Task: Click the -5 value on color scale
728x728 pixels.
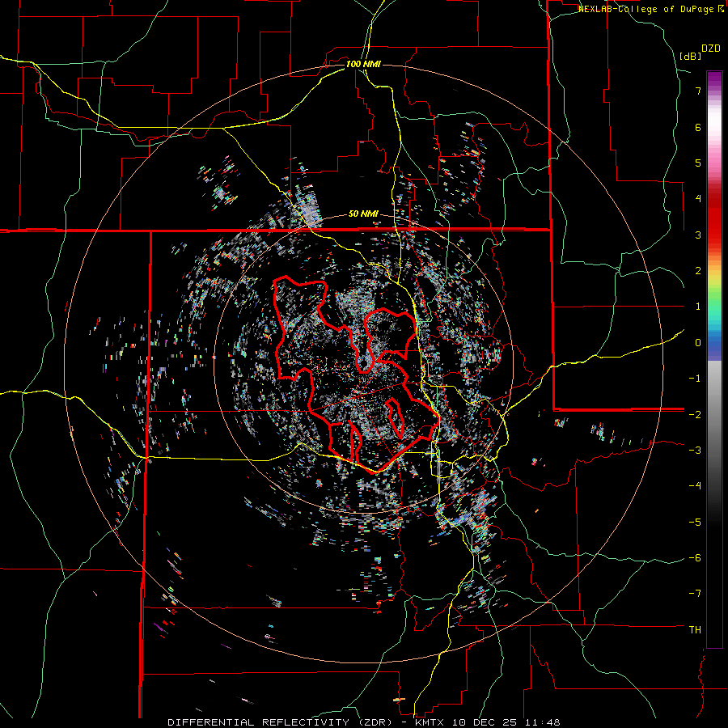Action: (x=695, y=522)
